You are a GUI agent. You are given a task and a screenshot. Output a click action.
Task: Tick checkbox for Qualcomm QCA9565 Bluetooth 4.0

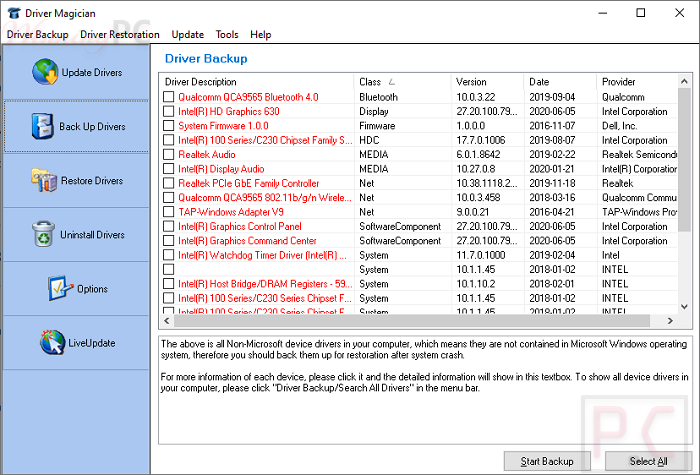[x=168, y=97]
